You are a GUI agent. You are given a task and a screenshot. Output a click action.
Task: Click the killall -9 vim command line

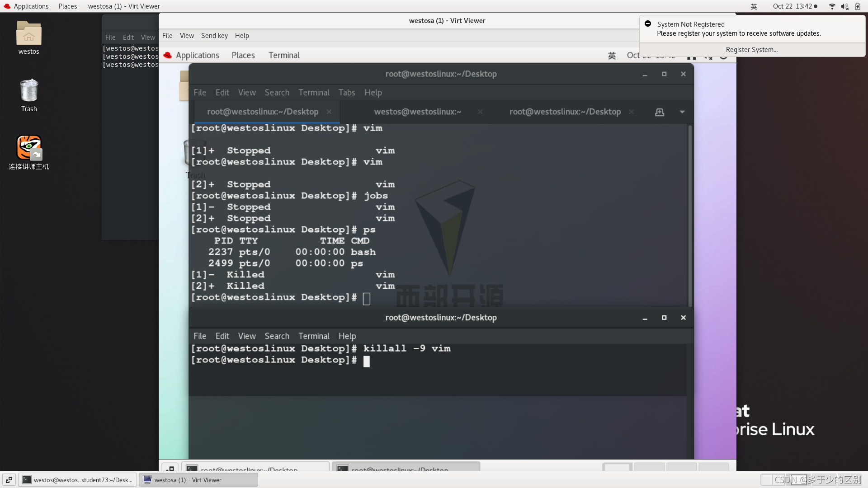click(x=321, y=348)
